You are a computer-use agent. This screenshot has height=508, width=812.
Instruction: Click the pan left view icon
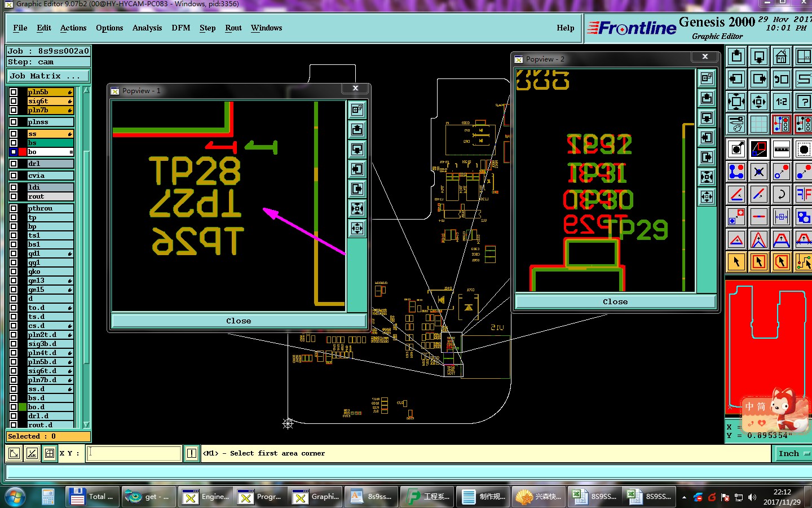click(736, 79)
